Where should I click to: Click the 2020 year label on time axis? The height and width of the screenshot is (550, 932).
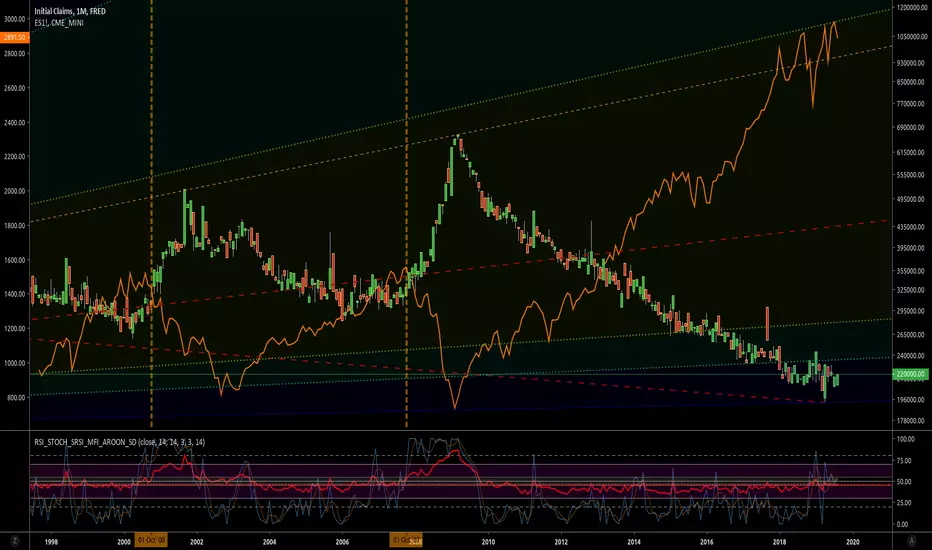click(852, 542)
